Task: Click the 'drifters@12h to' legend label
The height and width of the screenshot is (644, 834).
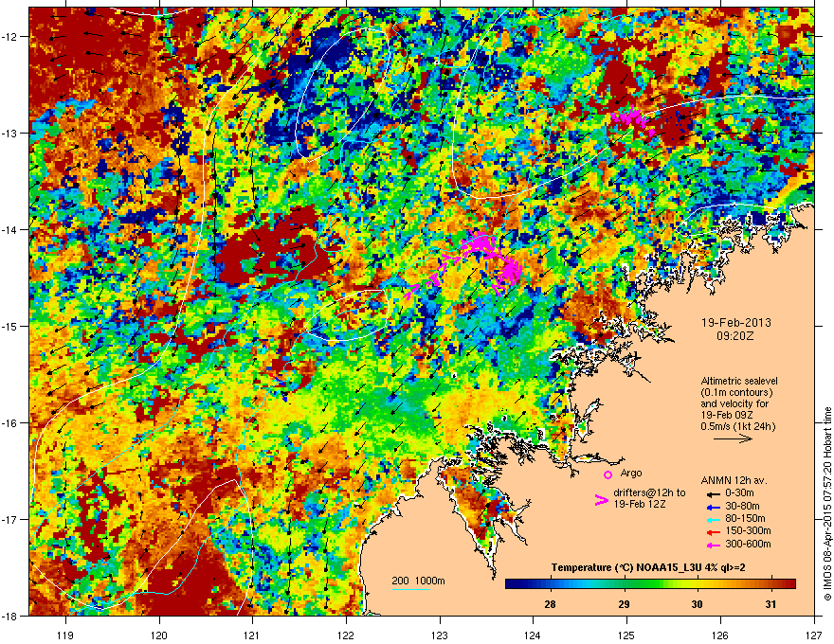Action: (649, 492)
